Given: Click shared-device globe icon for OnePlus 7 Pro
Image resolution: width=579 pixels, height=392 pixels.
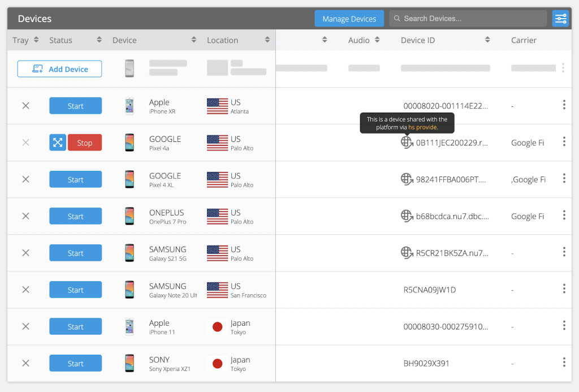Looking at the screenshot, I should [x=407, y=216].
